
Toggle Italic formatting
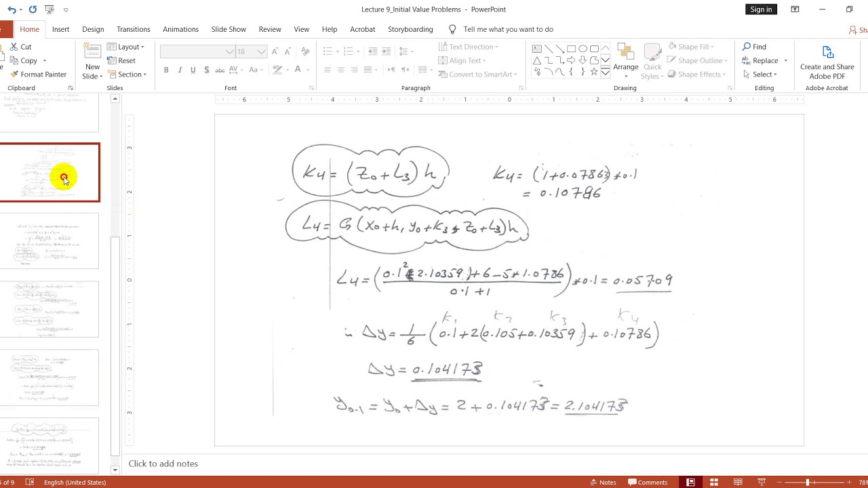(180, 70)
